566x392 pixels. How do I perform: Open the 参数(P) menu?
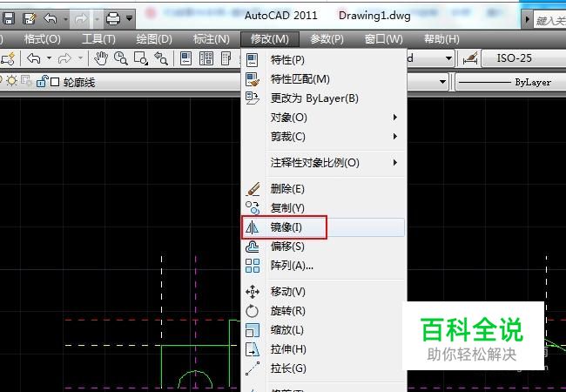pyautogui.click(x=327, y=39)
